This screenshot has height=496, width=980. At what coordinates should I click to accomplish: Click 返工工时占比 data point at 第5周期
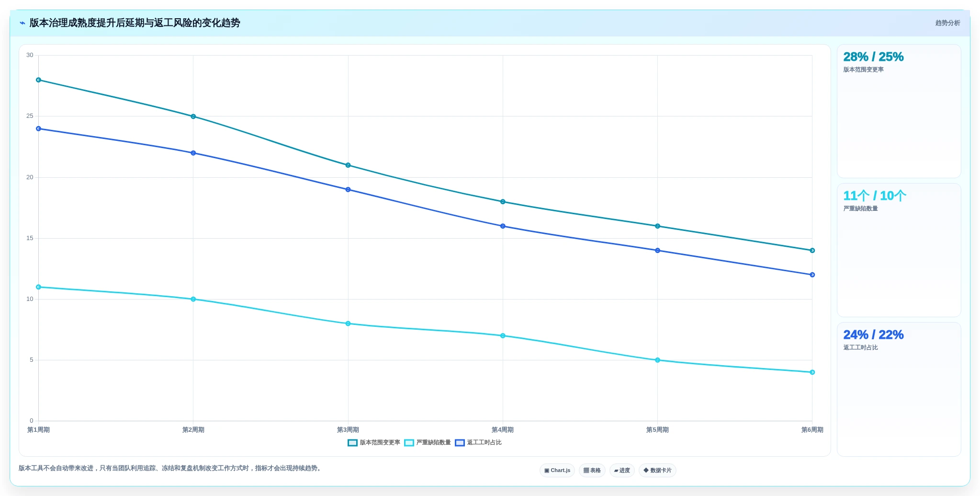click(x=657, y=251)
